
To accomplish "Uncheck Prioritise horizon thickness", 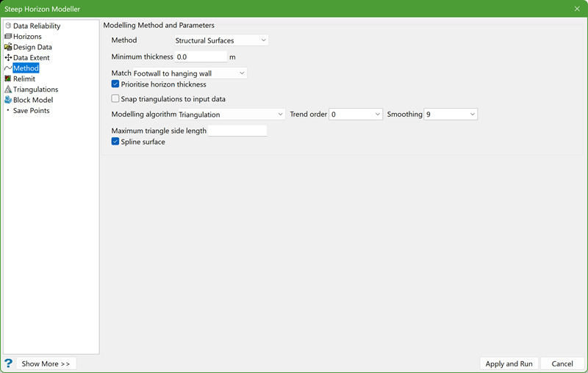I will tap(115, 84).
